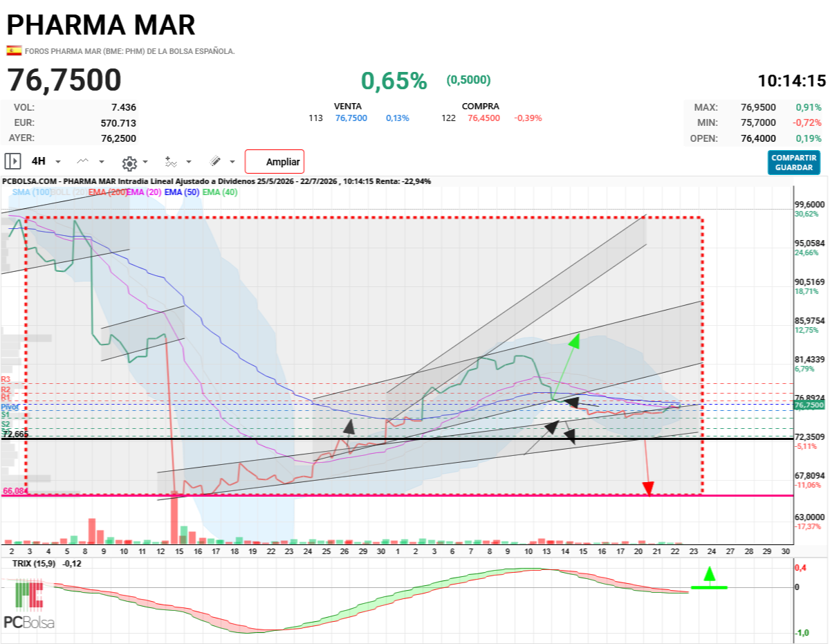This screenshot has height=644, width=830.
Task: Click the Spanish flag icon
Action: coord(14,50)
